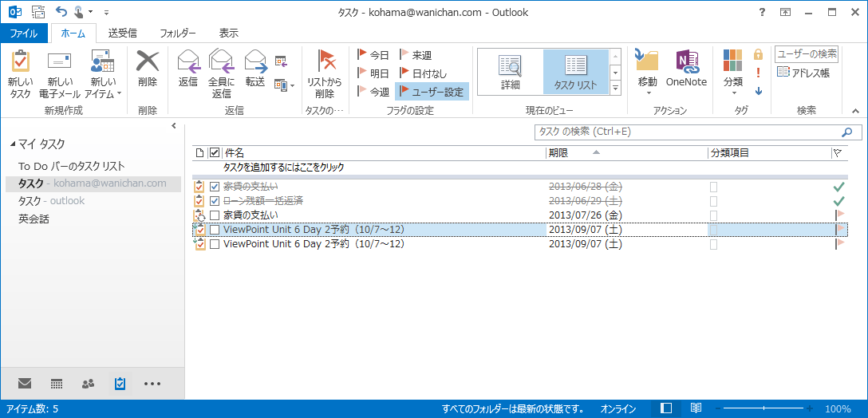This screenshot has width=868, height=418.
Task: Click the ユーザーの検索 field
Action: point(807,54)
